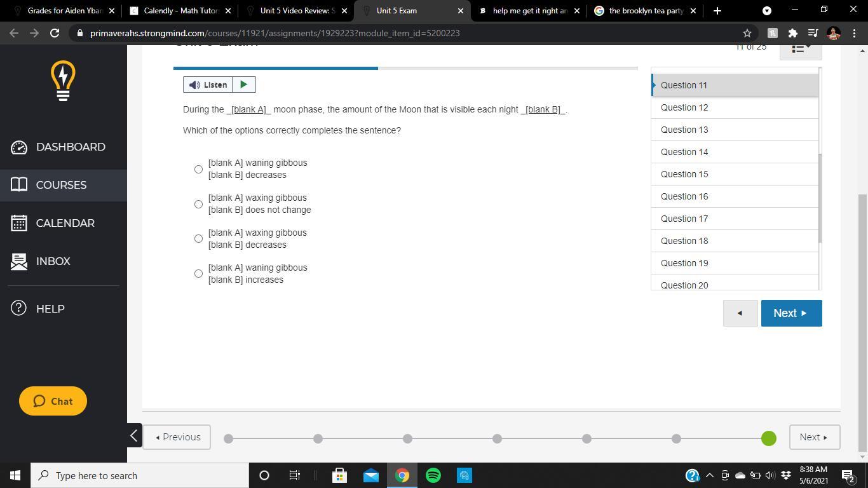868x488 pixels.
Task: Click the first progress dot
Action: click(x=228, y=438)
